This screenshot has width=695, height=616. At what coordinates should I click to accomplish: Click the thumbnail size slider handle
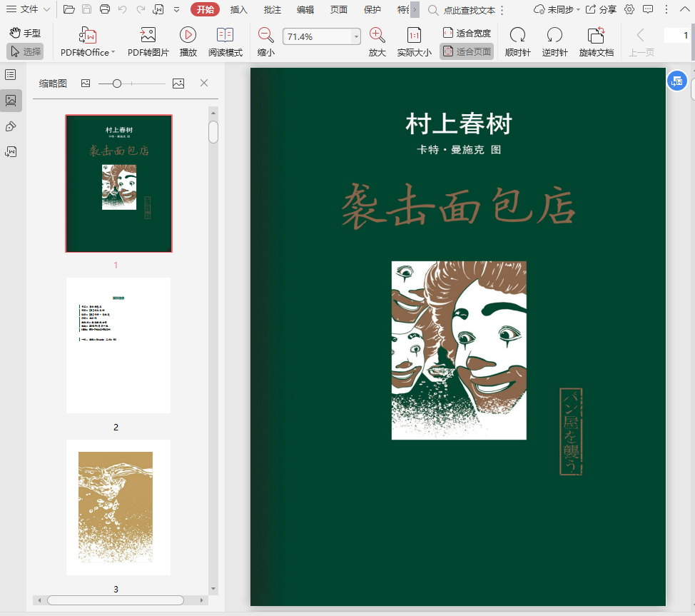(117, 84)
